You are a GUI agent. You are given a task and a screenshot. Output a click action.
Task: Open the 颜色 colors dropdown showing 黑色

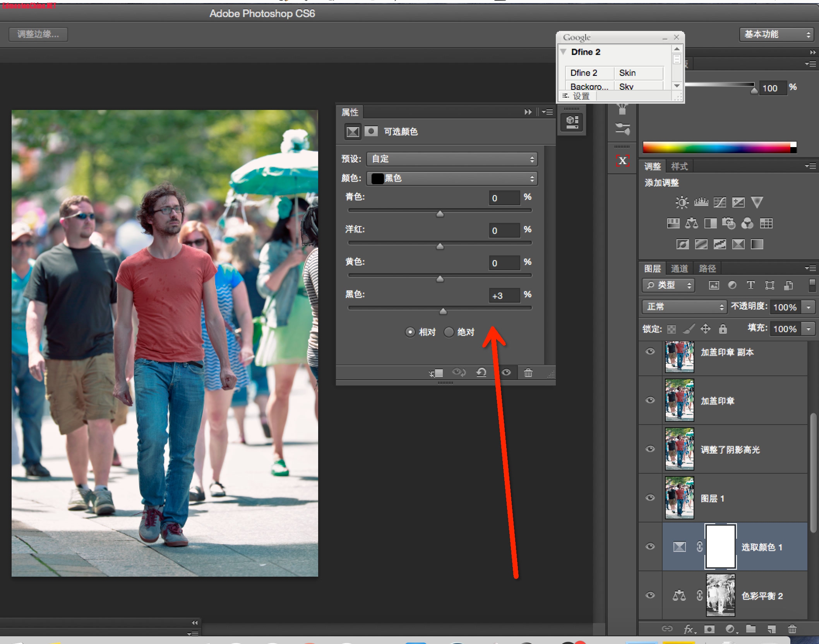point(452,178)
